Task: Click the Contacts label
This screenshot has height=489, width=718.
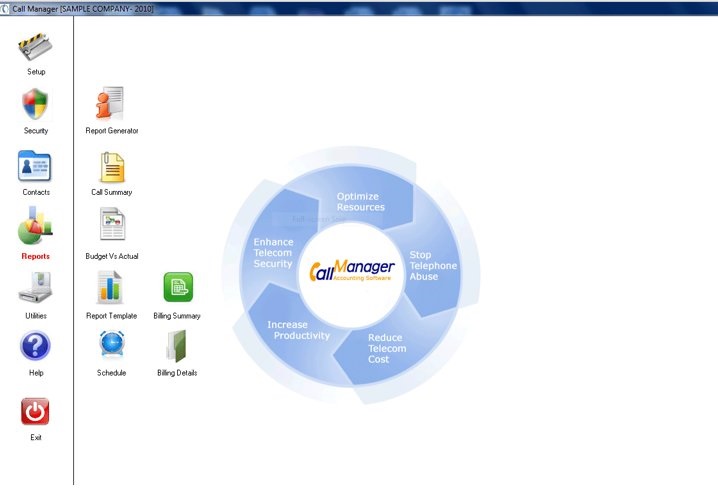Action: pos(36,192)
